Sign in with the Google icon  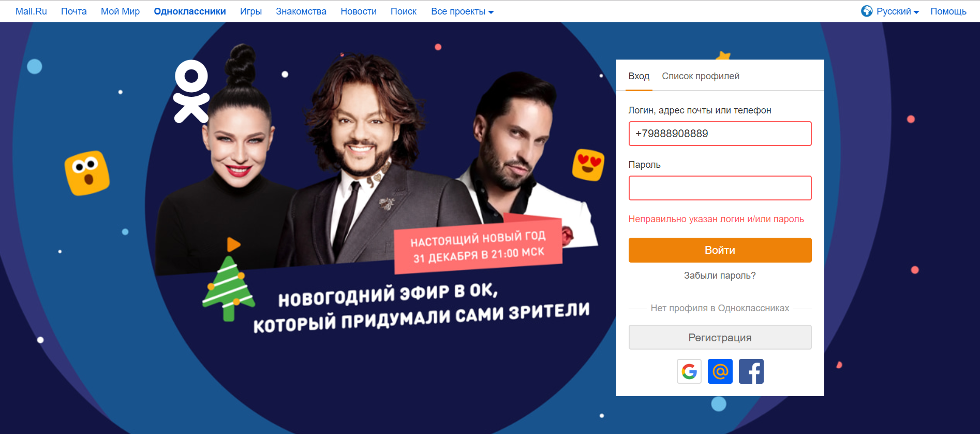[x=689, y=371]
